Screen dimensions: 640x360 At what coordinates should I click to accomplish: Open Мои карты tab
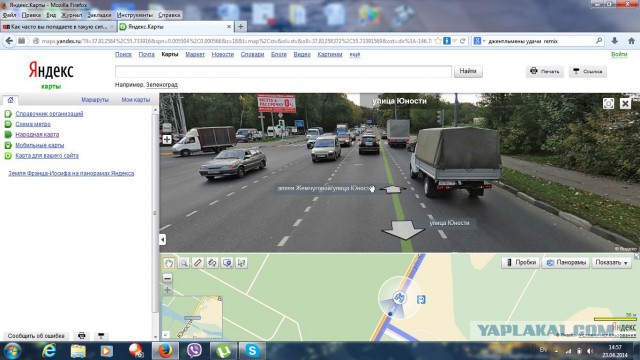pyautogui.click(x=136, y=100)
